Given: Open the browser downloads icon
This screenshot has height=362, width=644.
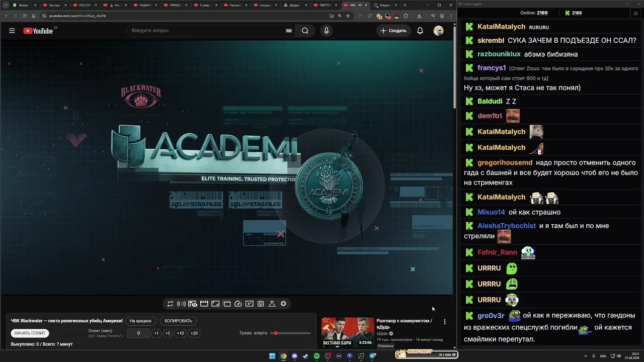Looking at the screenshot, I should click(x=419, y=16).
